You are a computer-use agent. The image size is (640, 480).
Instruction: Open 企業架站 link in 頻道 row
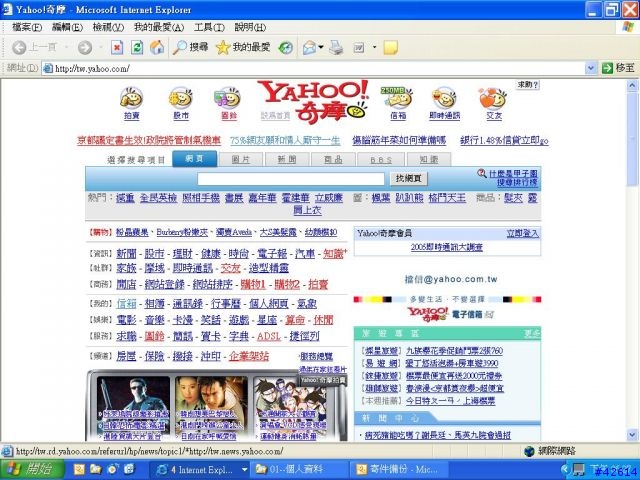click(249, 356)
